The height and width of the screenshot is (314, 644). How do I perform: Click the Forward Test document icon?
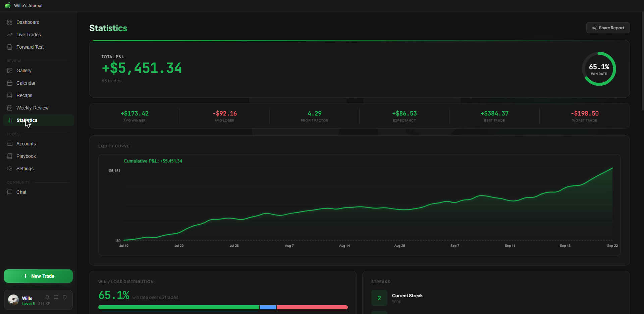click(x=10, y=47)
